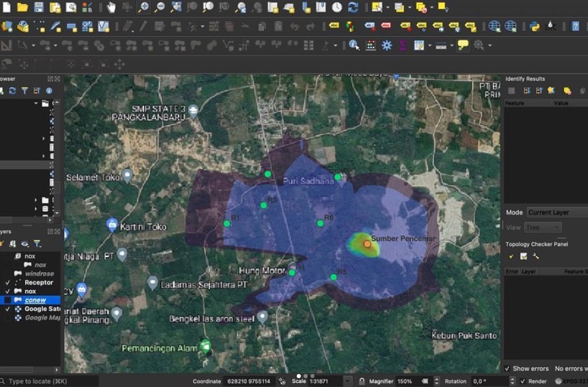
Task: Collapse all in Identify Results panel
Action: click(539, 91)
